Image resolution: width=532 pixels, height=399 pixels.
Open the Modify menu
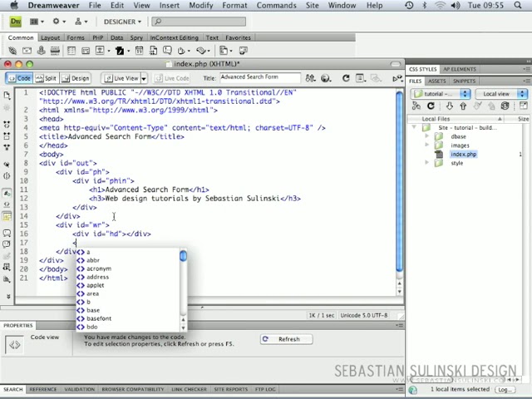(x=201, y=6)
